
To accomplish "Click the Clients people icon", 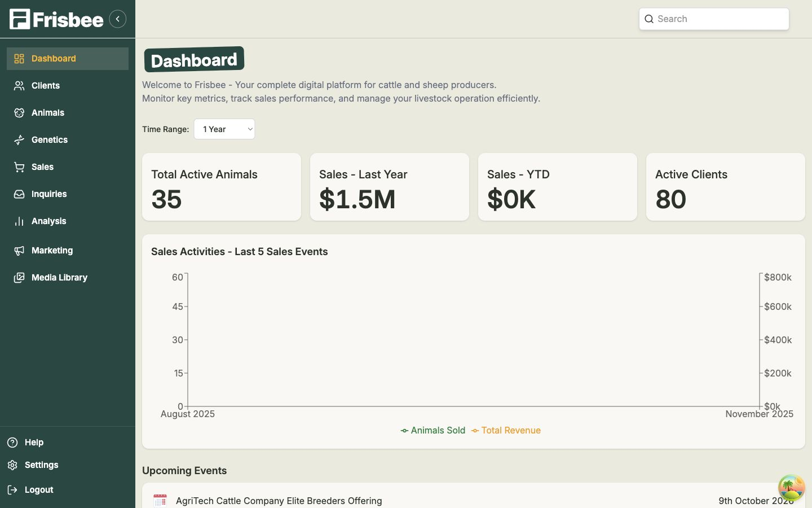I will [19, 86].
